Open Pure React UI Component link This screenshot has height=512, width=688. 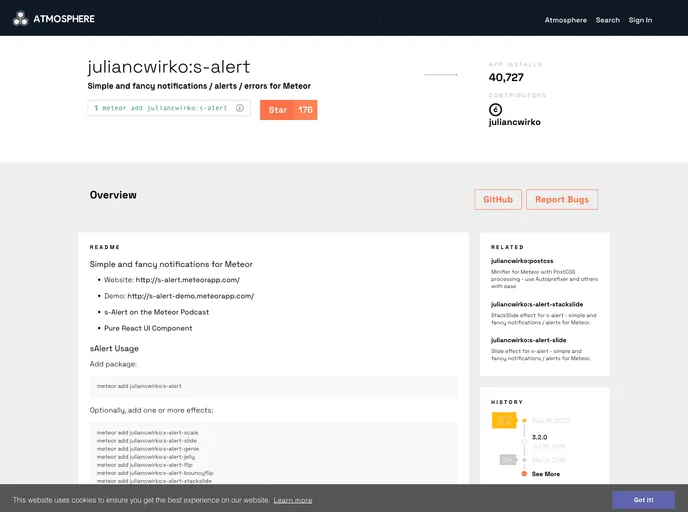tap(148, 328)
